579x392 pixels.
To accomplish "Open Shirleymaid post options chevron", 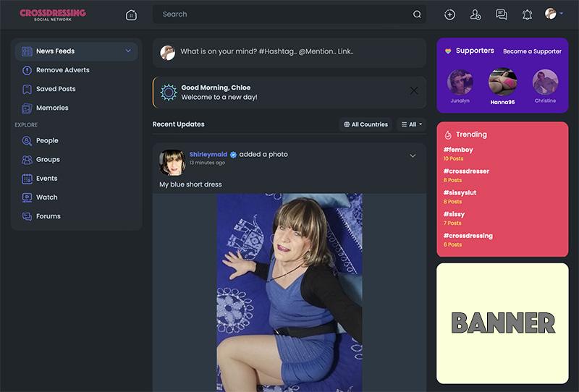I will coord(413,155).
